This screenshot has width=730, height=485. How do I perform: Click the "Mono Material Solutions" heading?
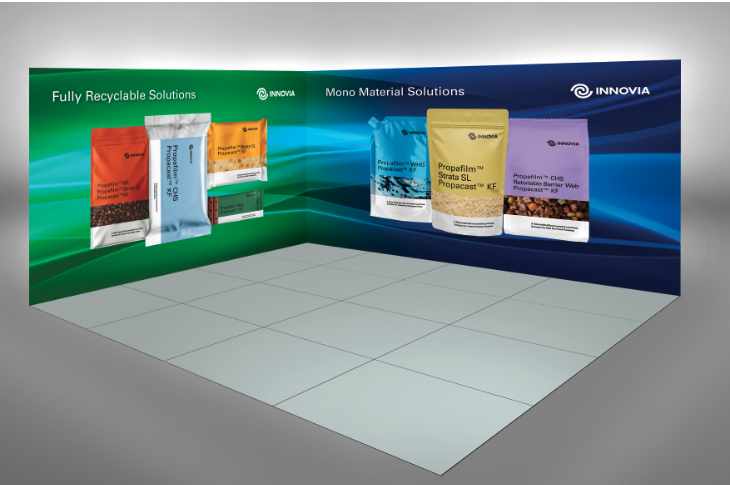[395, 92]
